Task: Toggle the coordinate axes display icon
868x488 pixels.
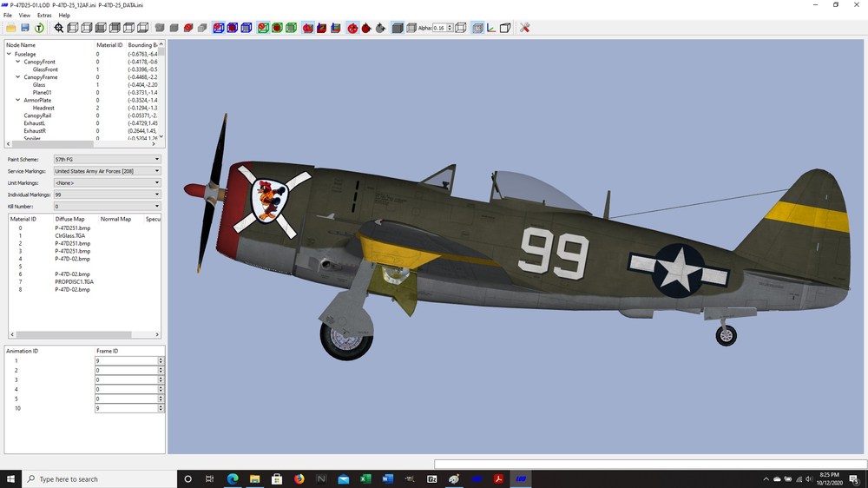Action: [491, 28]
